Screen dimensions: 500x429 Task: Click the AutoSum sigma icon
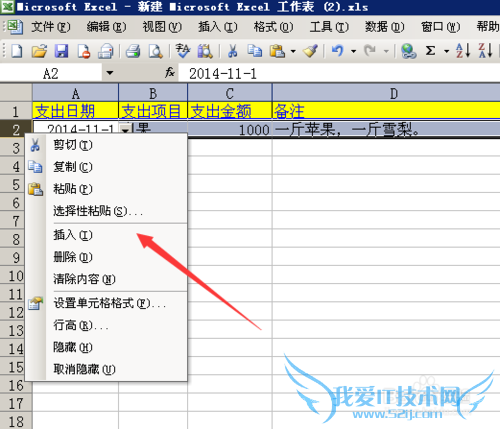[430, 51]
